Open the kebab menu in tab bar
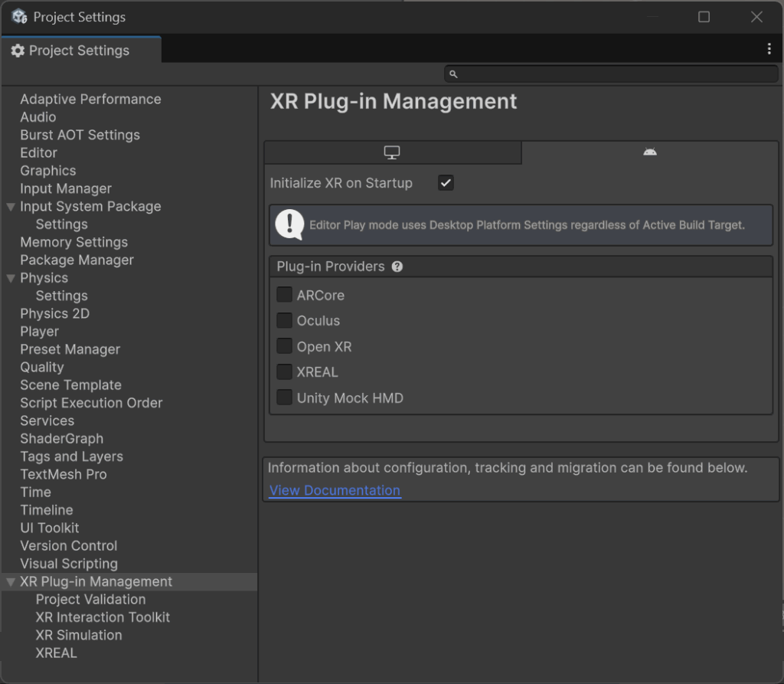 pyautogui.click(x=769, y=48)
